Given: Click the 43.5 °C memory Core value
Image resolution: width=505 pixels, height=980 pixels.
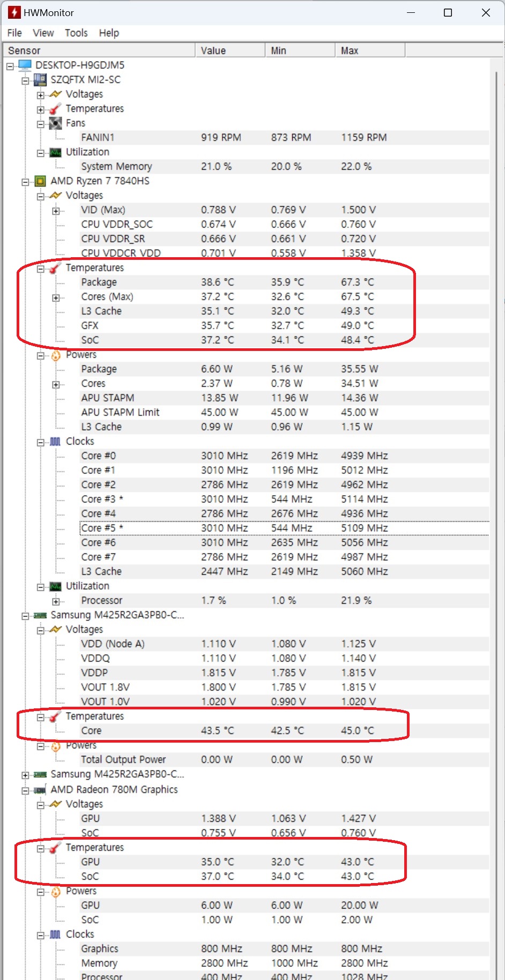Looking at the screenshot, I should coord(218,731).
